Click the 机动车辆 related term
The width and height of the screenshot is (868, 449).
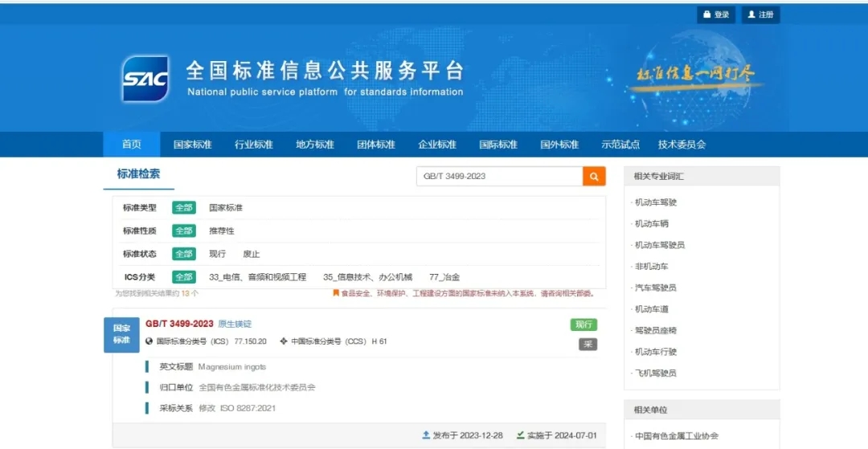click(x=652, y=223)
